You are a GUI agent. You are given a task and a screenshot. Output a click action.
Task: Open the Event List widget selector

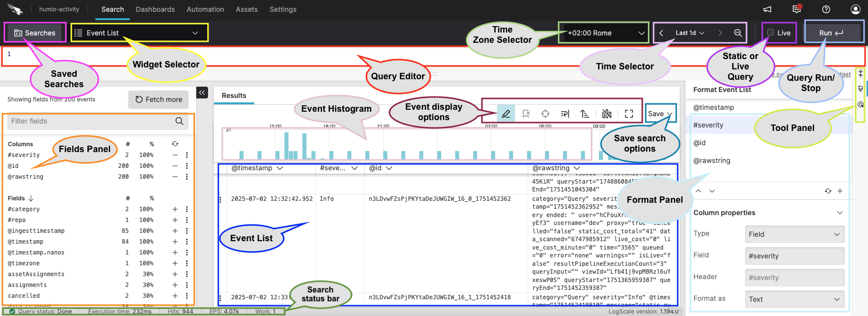pos(139,33)
